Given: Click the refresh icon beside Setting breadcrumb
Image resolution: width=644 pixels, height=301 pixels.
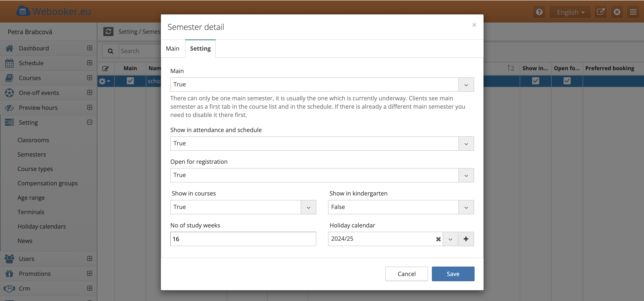Looking at the screenshot, I should pos(108,31).
